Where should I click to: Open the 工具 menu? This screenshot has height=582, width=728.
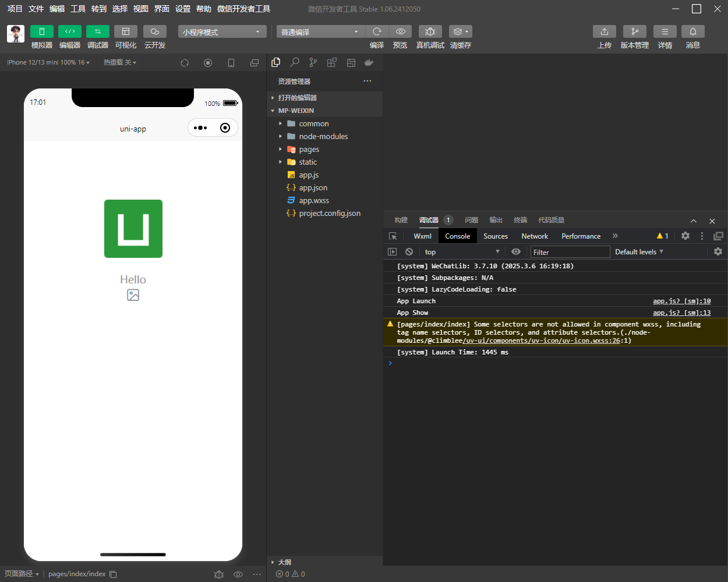click(x=78, y=9)
